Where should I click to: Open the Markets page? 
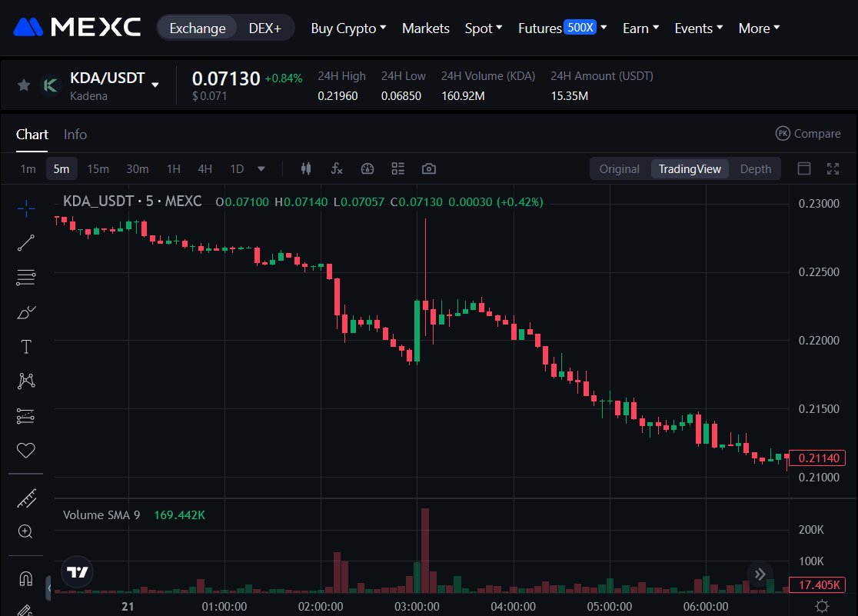click(x=426, y=28)
